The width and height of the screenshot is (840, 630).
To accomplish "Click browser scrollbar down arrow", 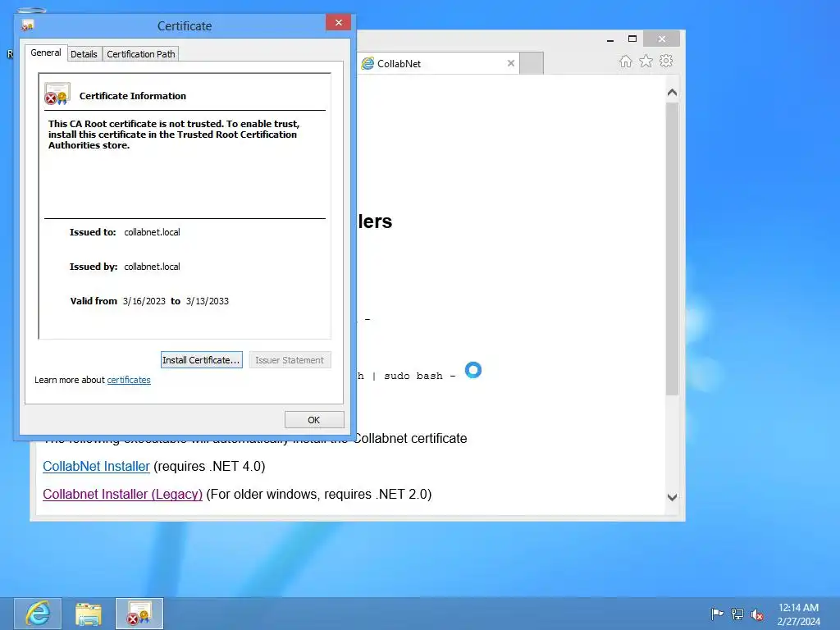I will (673, 497).
